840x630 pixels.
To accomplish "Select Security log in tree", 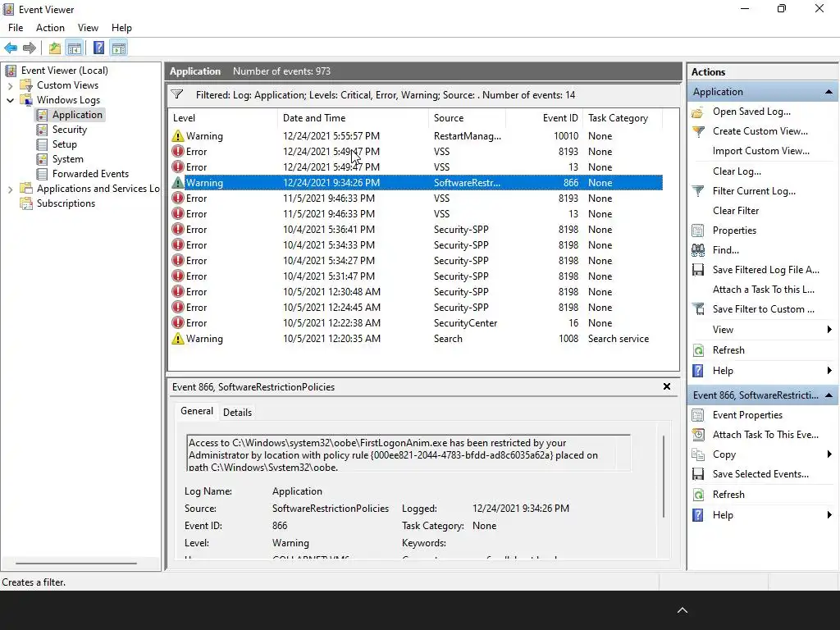I will click(70, 130).
